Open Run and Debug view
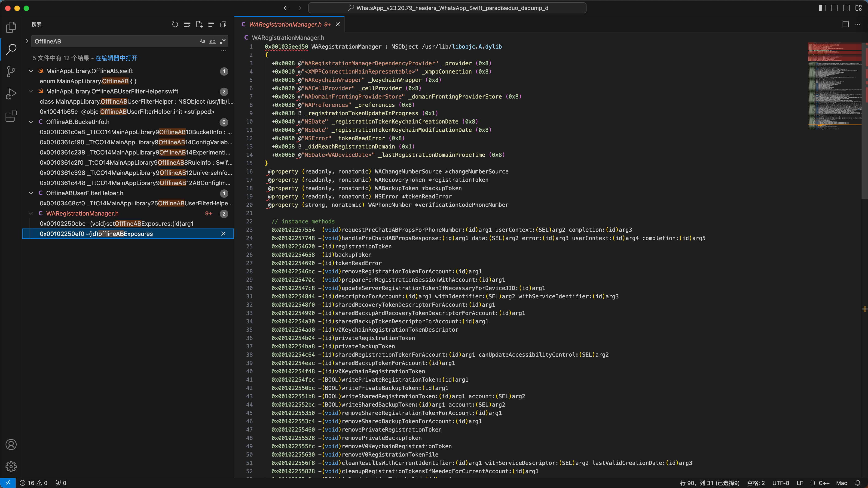 (11, 94)
